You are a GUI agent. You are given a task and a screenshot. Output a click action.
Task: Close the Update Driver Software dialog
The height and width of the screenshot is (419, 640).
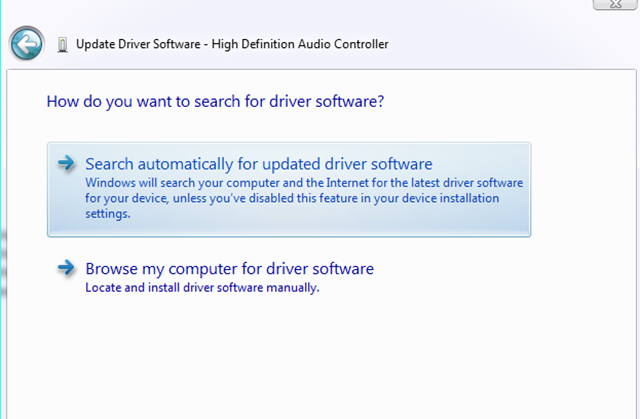(616, 5)
